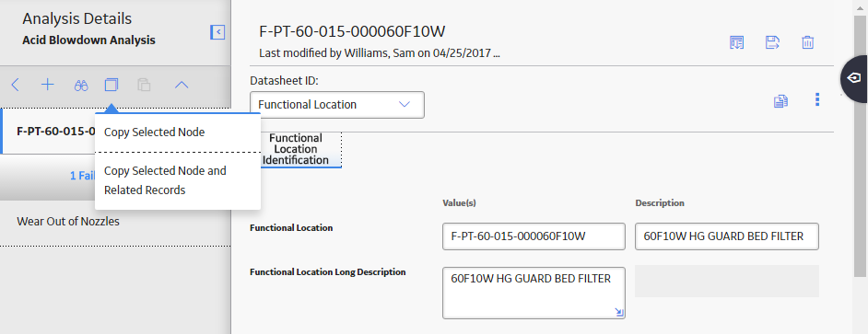Click the back arrow icon in the left toolbar
This screenshot has width=868, height=334.
pyautogui.click(x=16, y=85)
